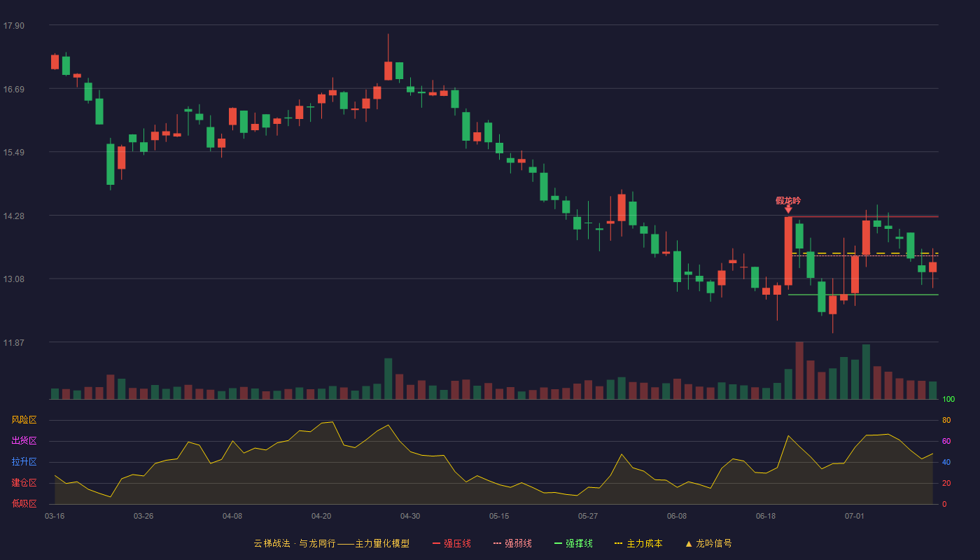Toggle the 强撑线 legend entry
The image size is (980, 560).
click(x=573, y=543)
